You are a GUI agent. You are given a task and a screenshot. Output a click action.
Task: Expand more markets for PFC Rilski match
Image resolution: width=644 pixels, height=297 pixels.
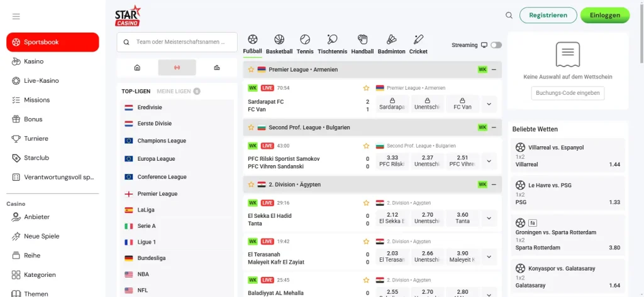(x=489, y=161)
